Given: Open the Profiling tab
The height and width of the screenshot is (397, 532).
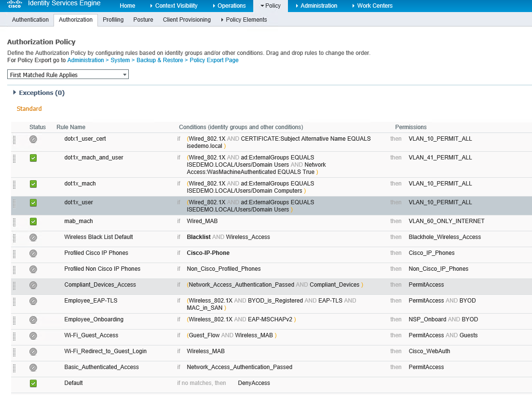Looking at the screenshot, I should tap(113, 20).
